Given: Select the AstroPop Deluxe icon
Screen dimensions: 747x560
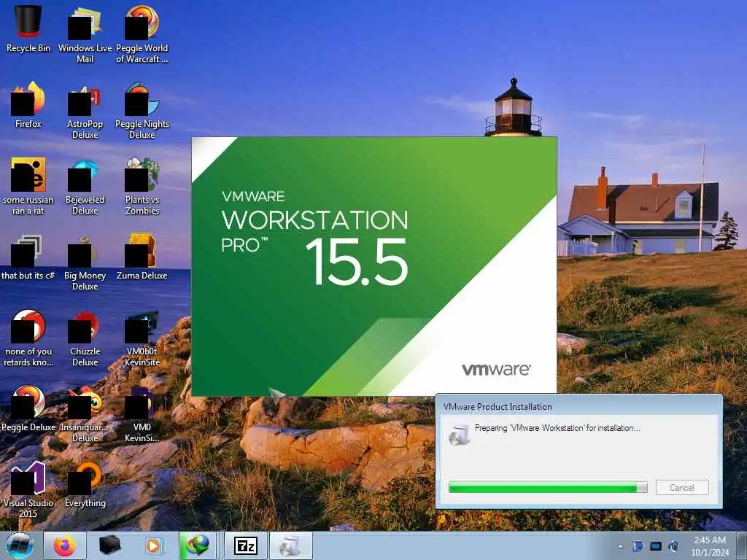Looking at the screenshot, I should 85,111.
